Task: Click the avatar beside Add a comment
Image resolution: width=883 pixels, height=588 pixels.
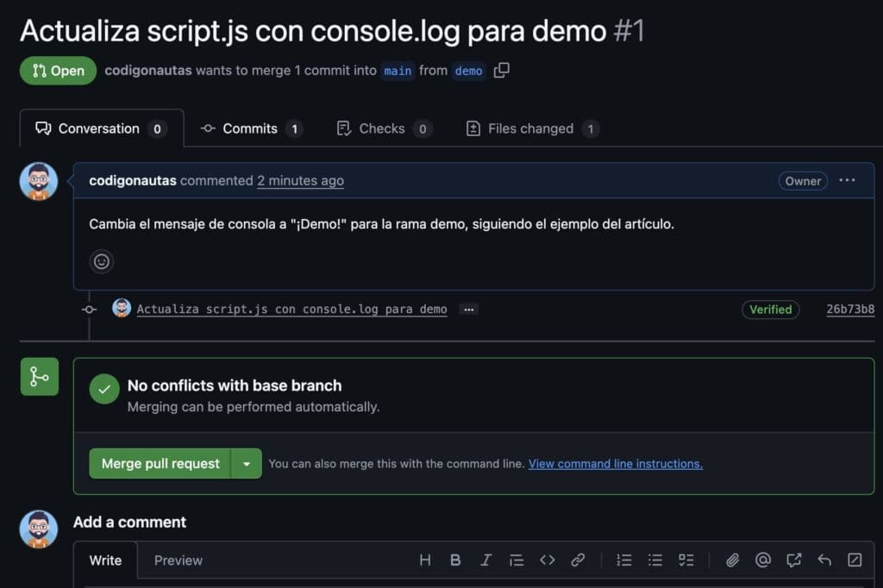Action: pyautogui.click(x=38, y=529)
